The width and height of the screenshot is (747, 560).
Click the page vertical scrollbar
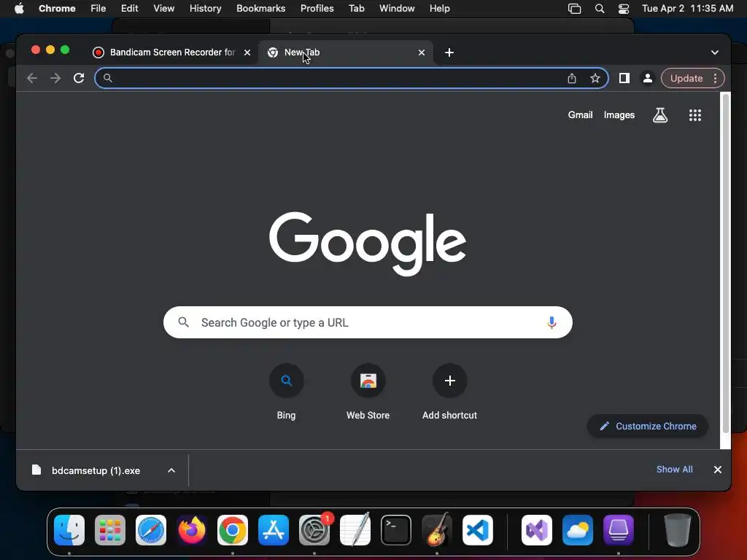pos(726,263)
